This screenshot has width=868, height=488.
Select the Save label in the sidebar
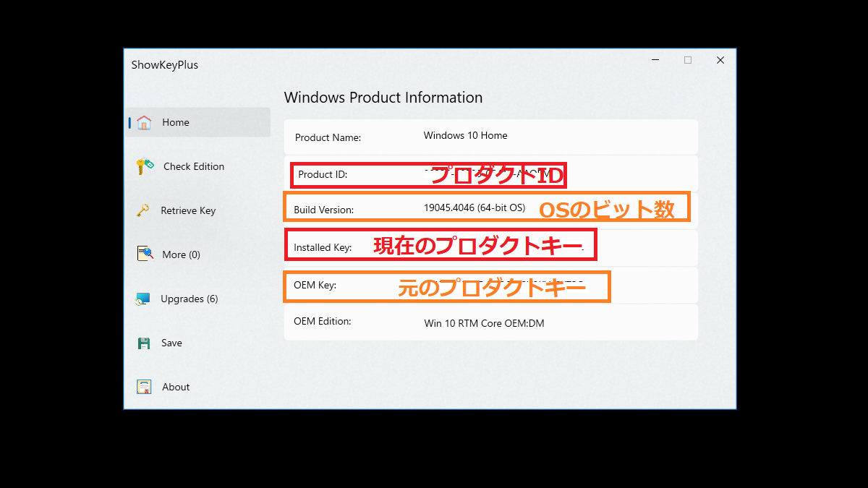click(x=171, y=343)
